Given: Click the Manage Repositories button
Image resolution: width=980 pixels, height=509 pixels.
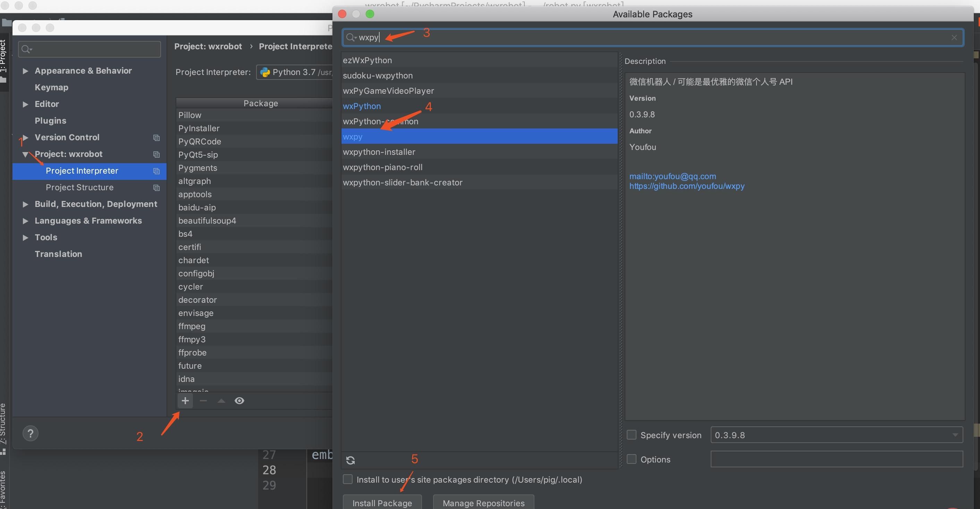Looking at the screenshot, I should 483,502.
